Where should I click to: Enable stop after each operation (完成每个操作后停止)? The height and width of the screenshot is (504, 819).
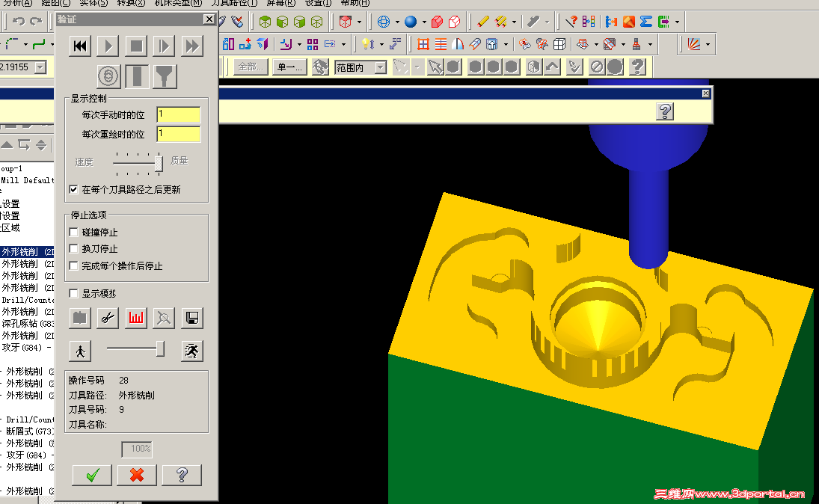pyautogui.click(x=73, y=265)
